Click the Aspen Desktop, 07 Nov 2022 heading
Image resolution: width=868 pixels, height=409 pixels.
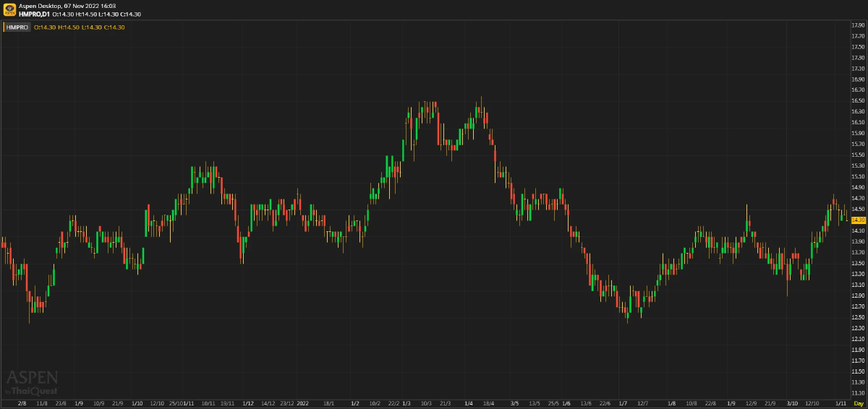pyautogui.click(x=67, y=5)
